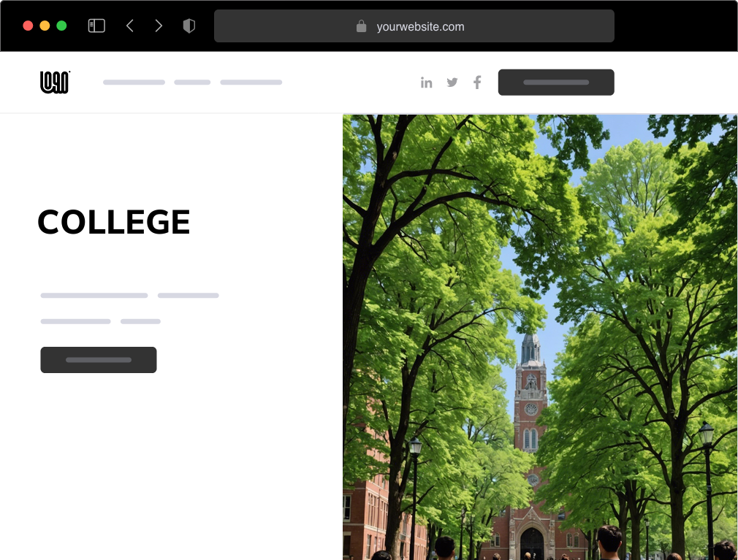Open the LinkedIn social media icon
The width and height of the screenshot is (738, 560).
[427, 83]
